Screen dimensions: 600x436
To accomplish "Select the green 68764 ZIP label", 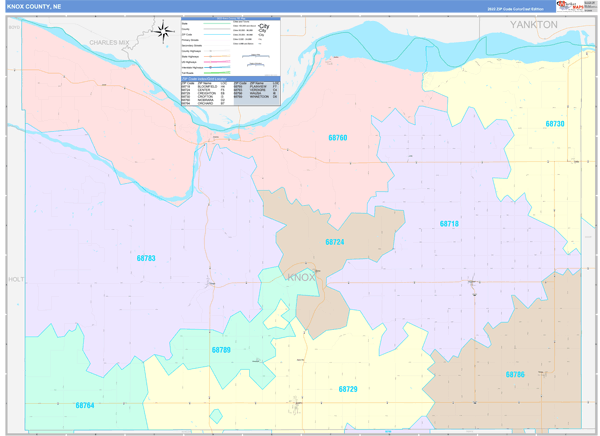I will click(85, 405).
